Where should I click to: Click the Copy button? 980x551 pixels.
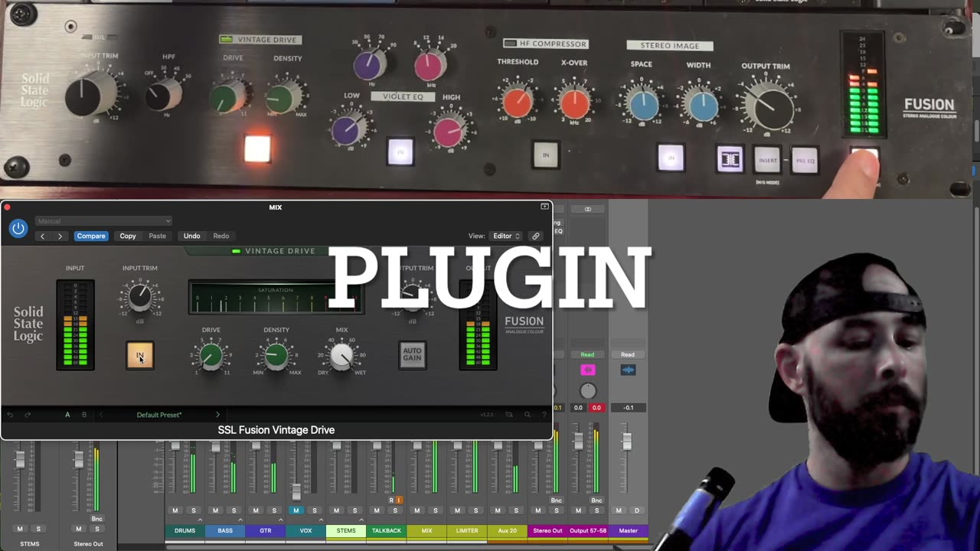coord(128,236)
